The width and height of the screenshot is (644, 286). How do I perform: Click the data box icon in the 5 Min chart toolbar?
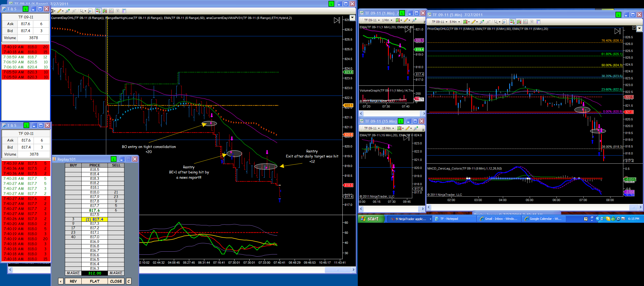tap(538, 22)
